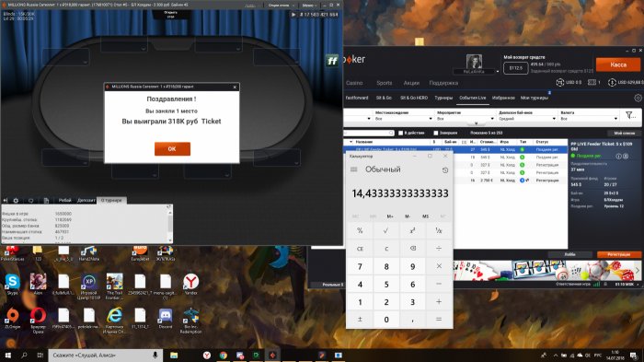
Task: Click Chrome icon in the taskbar
Action: click(x=223, y=355)
